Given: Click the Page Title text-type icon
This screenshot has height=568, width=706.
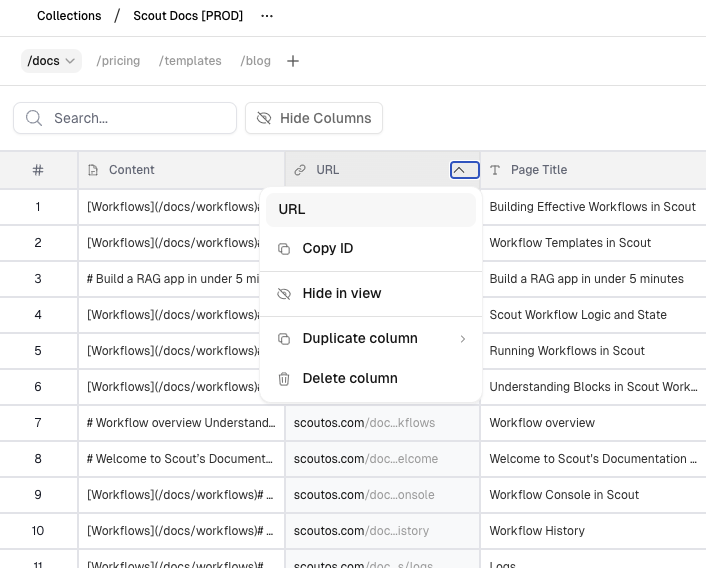Looking at the screenshot, I should (x=495, y=170).
